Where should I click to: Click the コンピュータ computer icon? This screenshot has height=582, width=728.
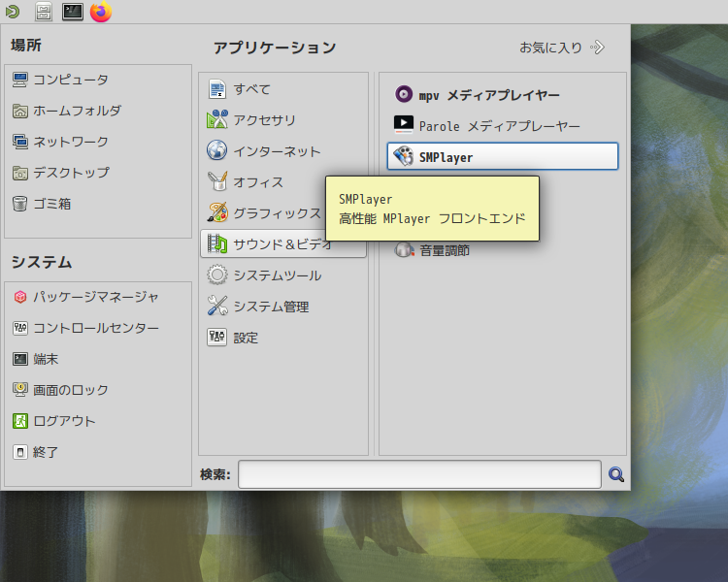(20, 80)
